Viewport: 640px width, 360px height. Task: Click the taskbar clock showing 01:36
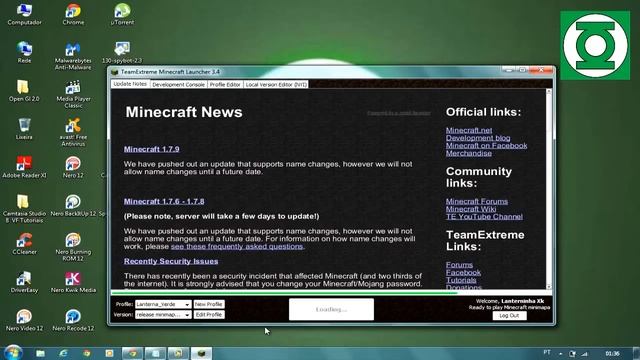coord(612,353)
